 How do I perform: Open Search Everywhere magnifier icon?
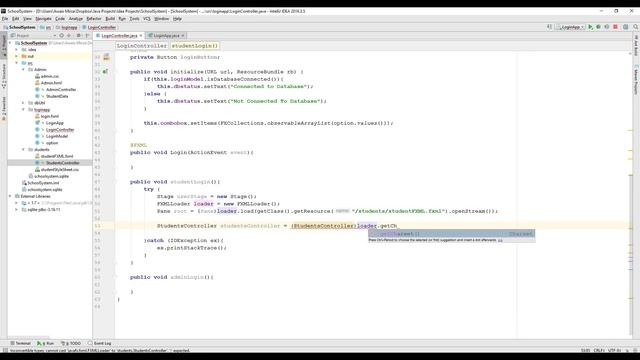coord(636,27)
